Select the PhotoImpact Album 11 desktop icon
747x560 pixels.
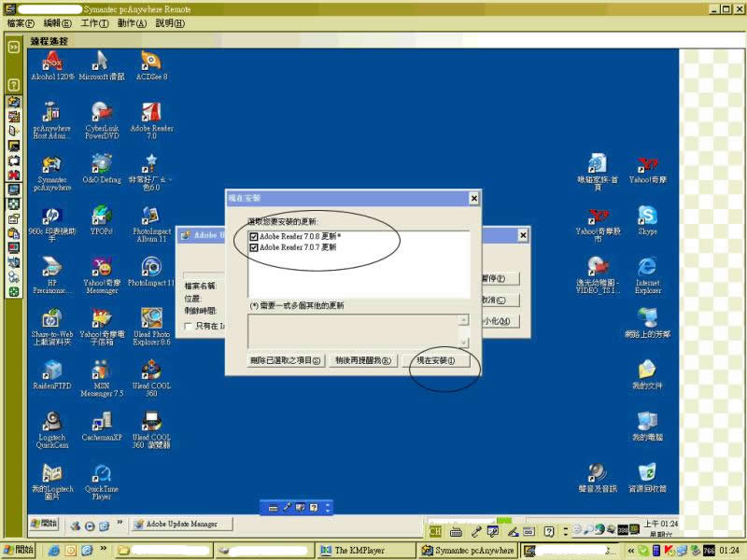click(x=151, y=224)
